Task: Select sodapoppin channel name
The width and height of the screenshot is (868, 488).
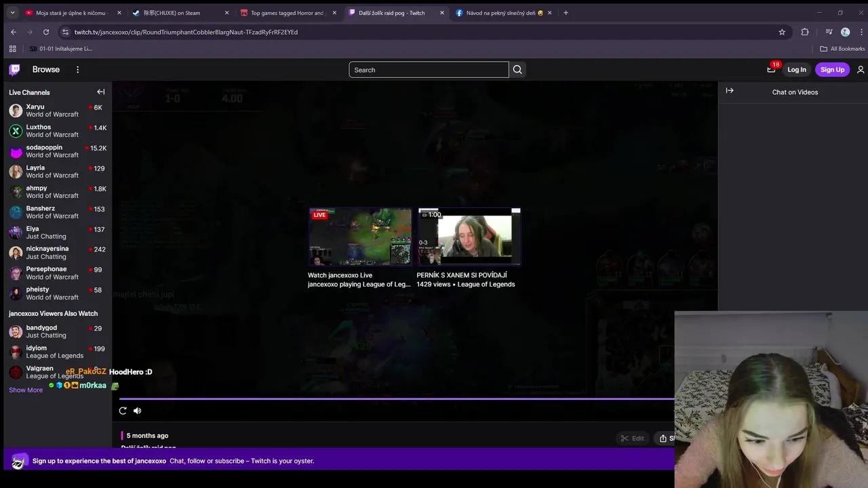Action: click(44, 147)
